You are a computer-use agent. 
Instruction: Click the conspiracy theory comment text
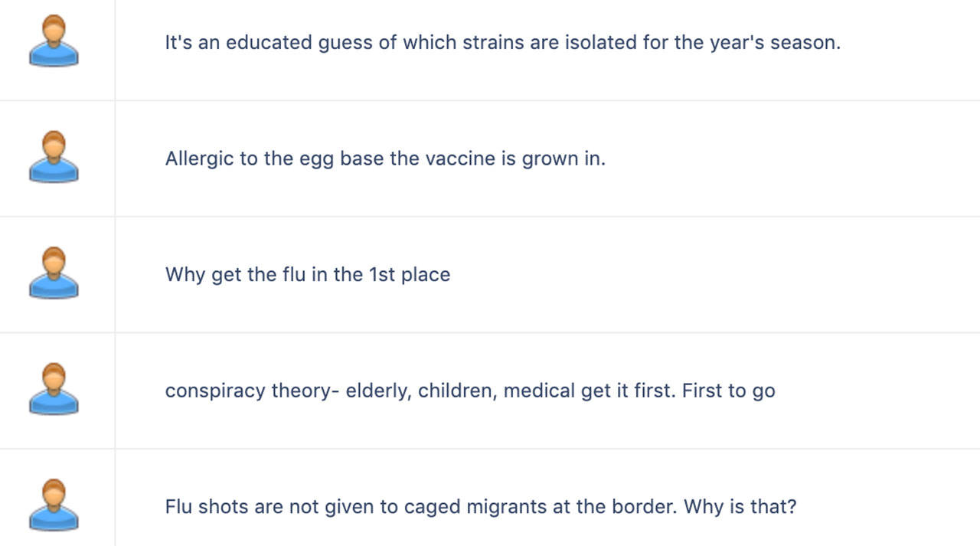(x=470, y=391)
